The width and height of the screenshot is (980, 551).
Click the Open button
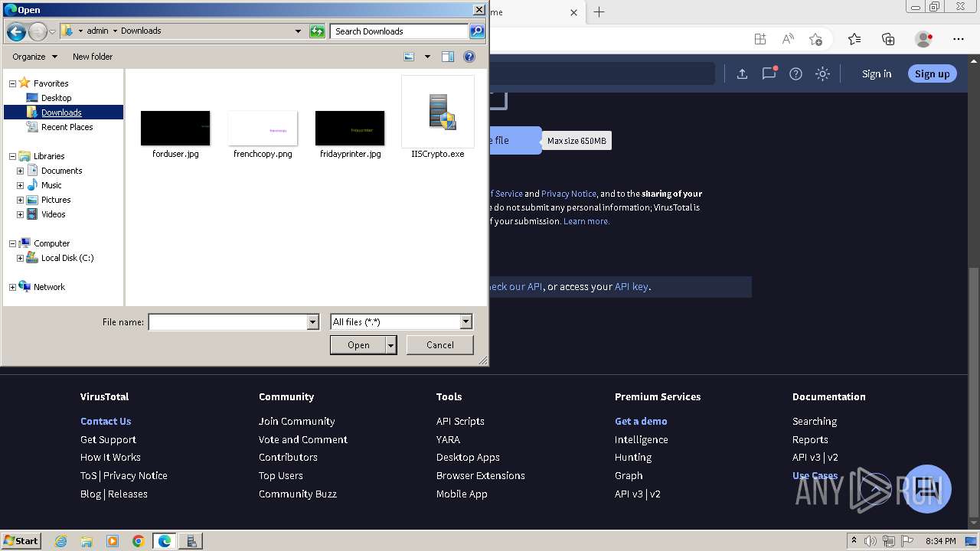tap(358, 345)
